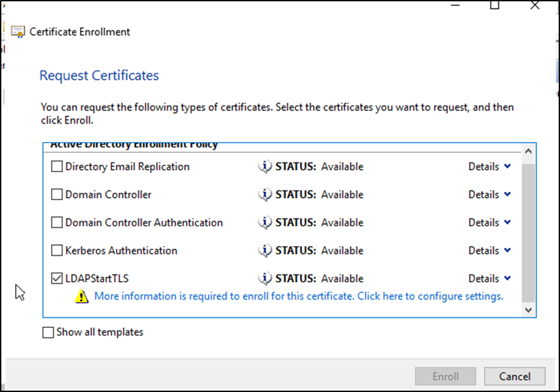Click the Enroll button

445,376
